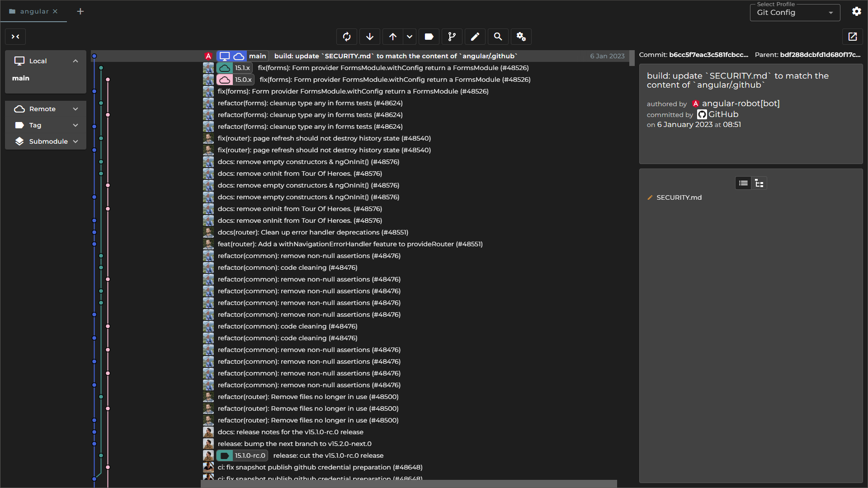Switch changed files to tree view
868x488 pixels.
tap(759, 183)
